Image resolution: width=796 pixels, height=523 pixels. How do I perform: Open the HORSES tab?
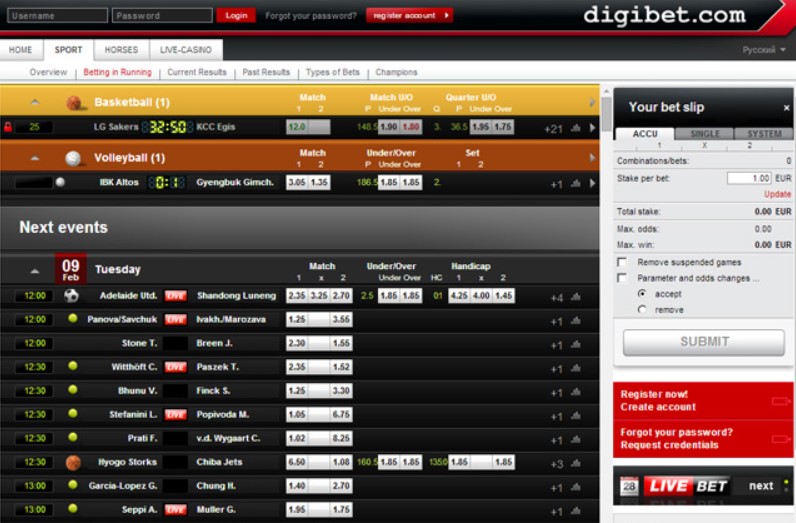[x=121, y=50]
